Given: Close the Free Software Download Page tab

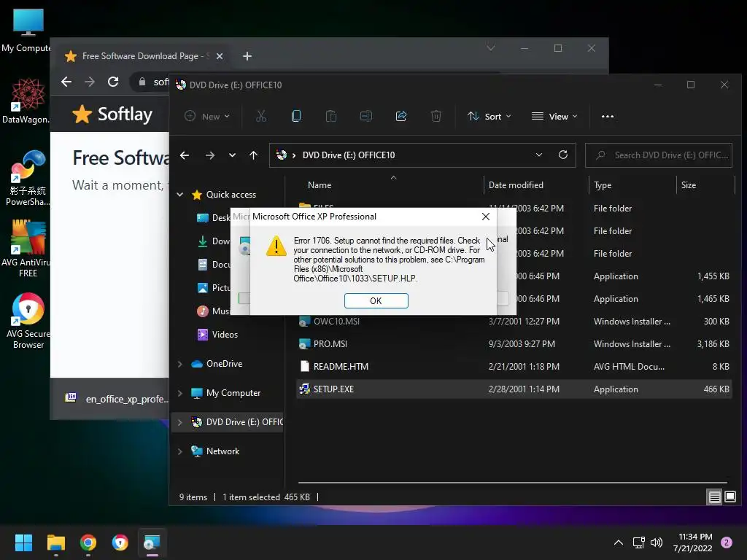Looking at the screenshot, I should click(x=220, y=56).
